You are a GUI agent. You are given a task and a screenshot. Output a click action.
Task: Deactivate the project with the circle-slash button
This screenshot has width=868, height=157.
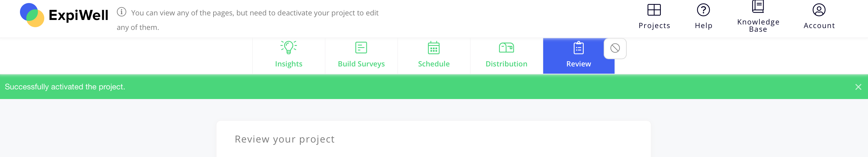615,48
